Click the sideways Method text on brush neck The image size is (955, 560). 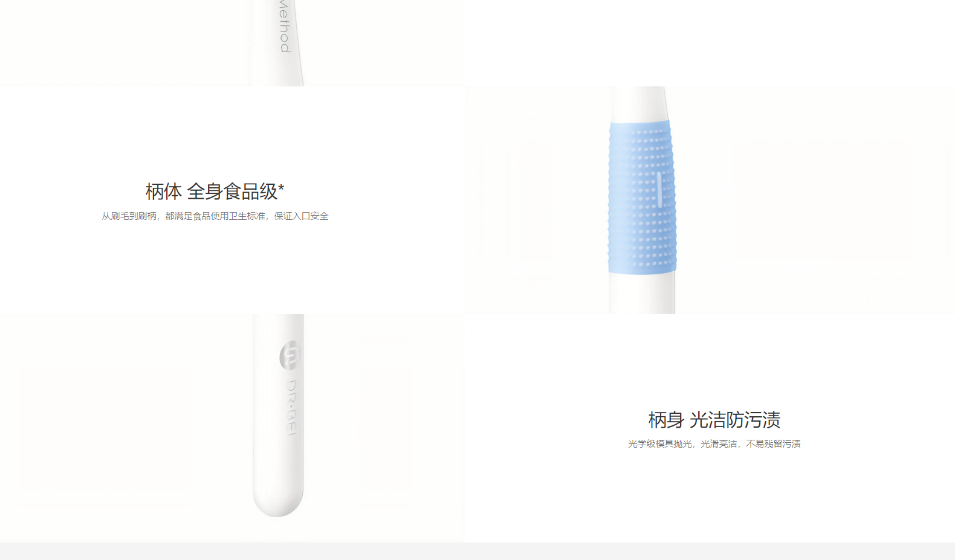[285, 26]
